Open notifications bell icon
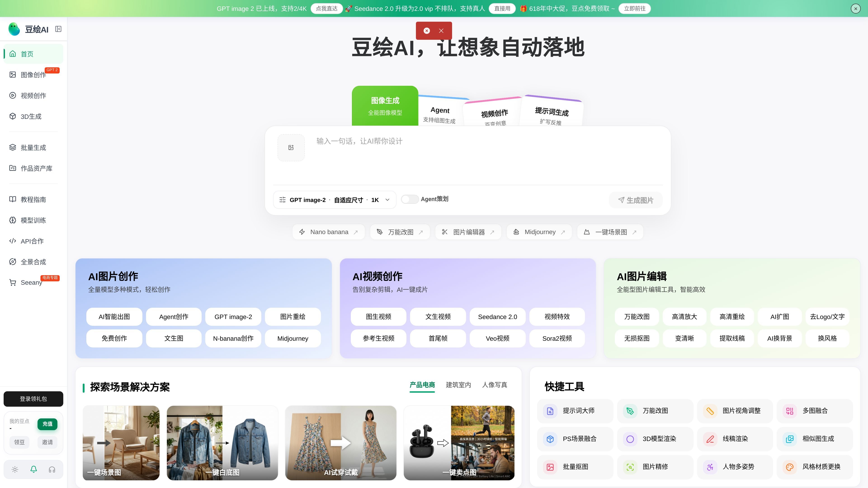This screenshot has width=868, height=488. (x=34, y=469)
